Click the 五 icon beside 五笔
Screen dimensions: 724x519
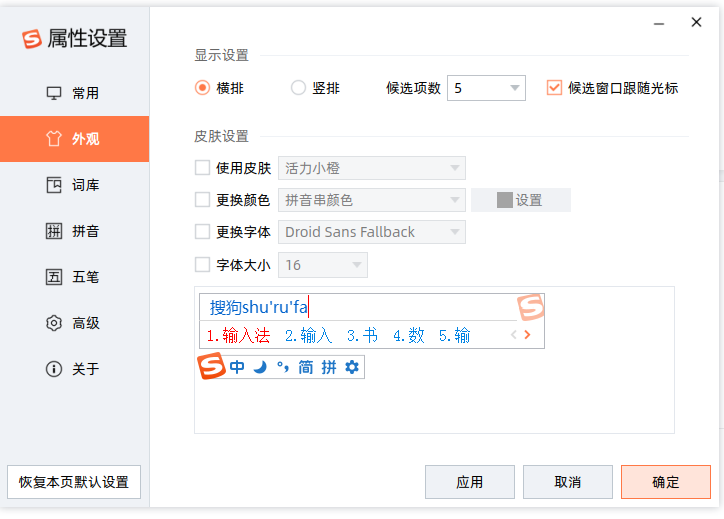click(54, 277)
